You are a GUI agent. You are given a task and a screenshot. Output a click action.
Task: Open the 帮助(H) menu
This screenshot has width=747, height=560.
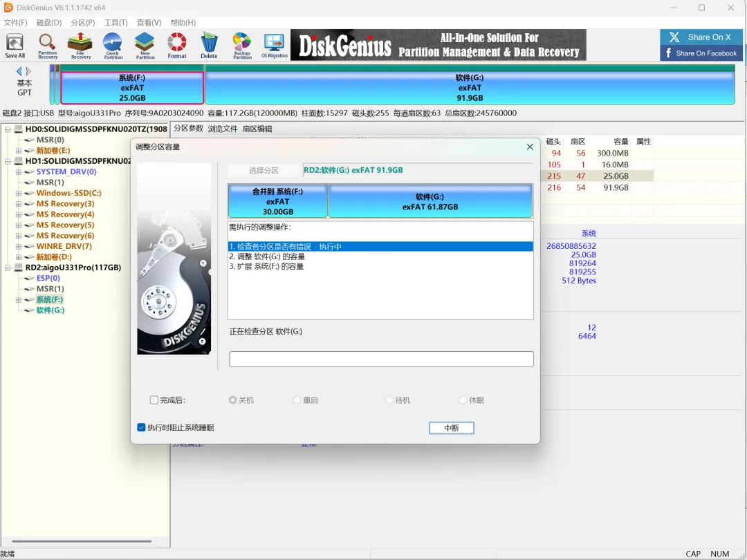pyautogui.click(x=183, y=22)
